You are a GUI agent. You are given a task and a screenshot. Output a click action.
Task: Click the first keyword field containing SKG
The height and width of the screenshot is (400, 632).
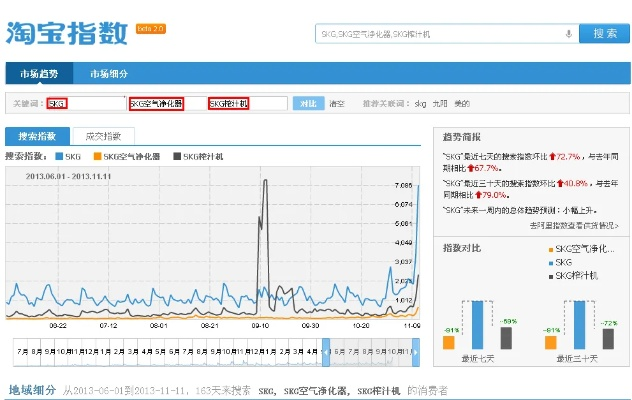coord(85,103)
